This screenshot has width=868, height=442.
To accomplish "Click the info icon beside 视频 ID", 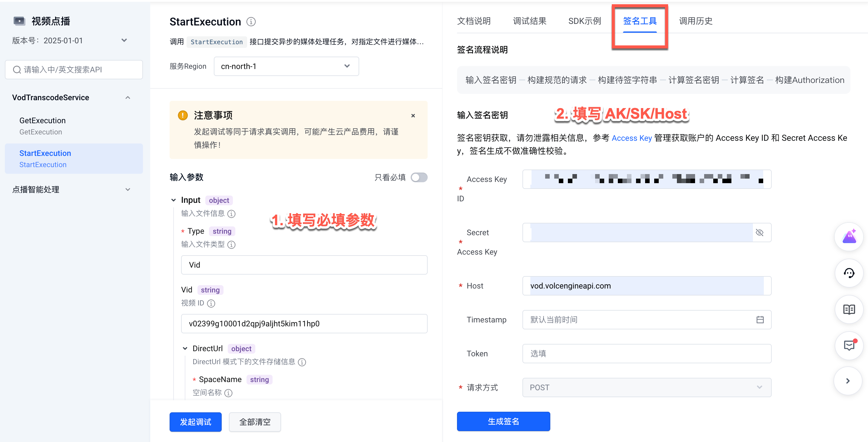I will point(211,304).
